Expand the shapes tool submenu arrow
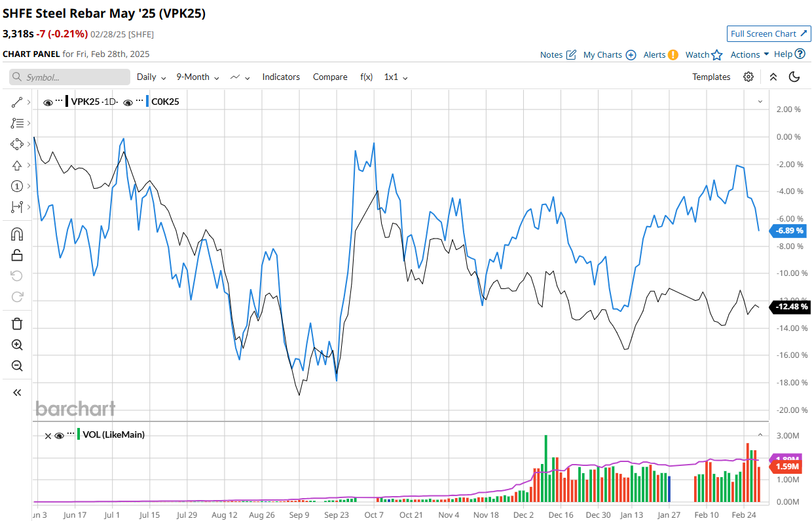 [29, 144]
